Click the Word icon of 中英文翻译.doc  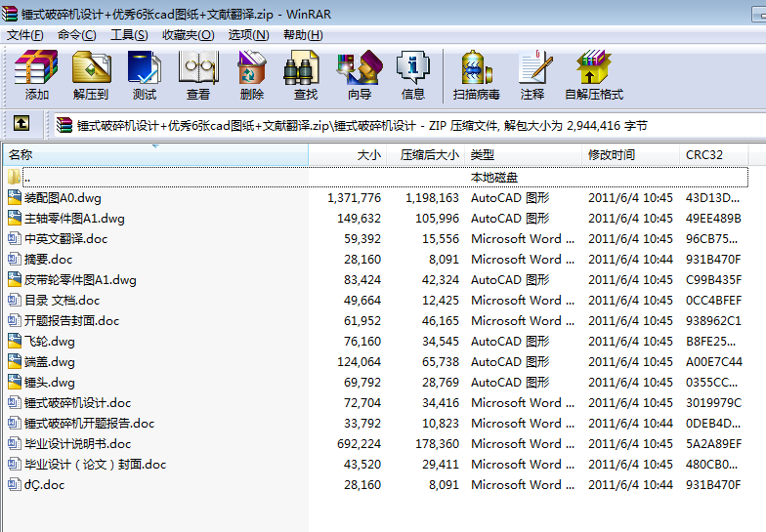pyautogui.click(x=15, y=238)
